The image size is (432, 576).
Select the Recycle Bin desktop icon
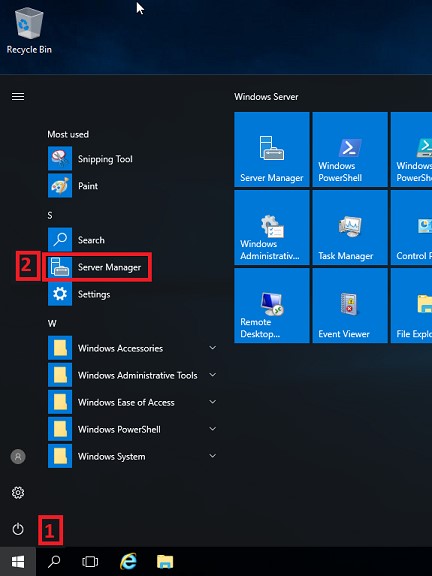click(x=29, y=31)
